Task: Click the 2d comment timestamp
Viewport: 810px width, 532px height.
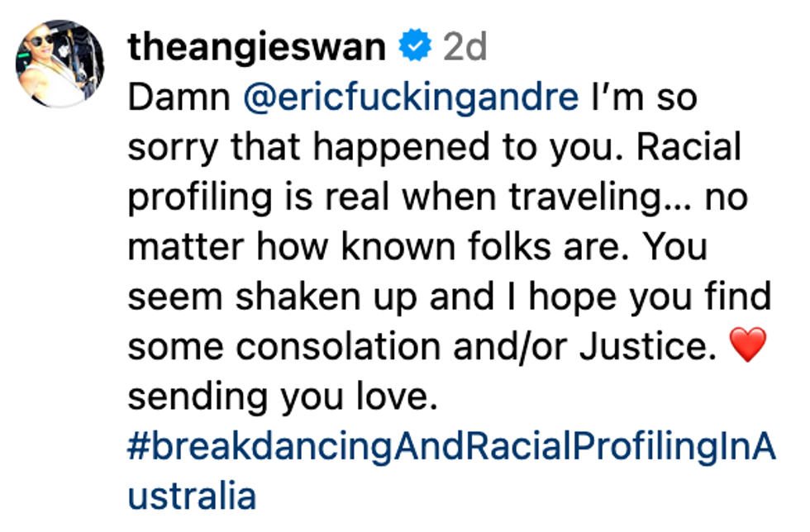Action: 465,48
